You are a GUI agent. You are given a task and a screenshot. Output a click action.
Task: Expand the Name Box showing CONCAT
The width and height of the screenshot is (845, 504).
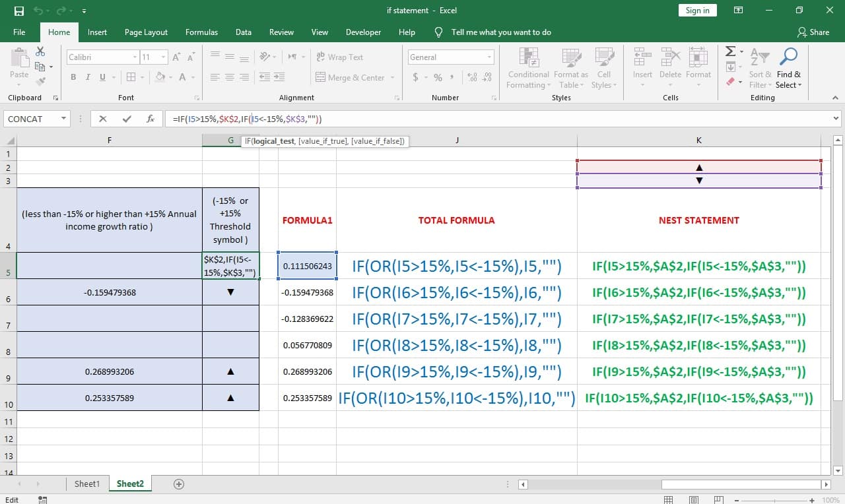point(63,119)
